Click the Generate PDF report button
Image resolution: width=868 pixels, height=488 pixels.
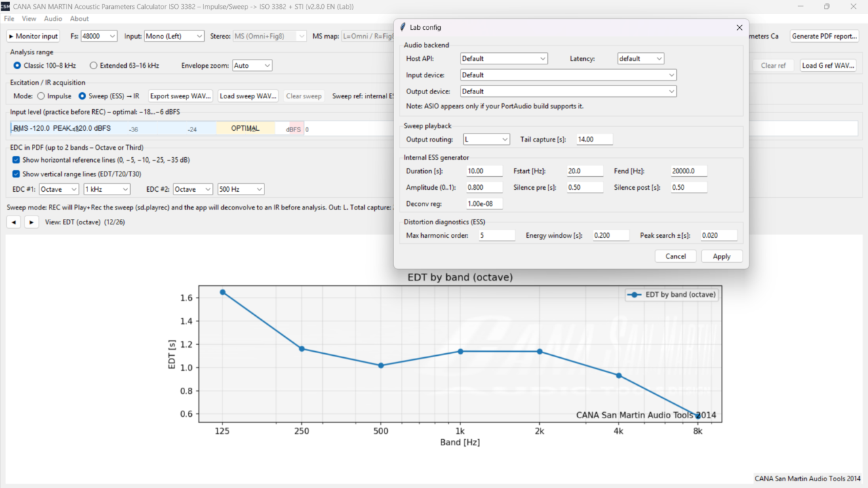825,36
